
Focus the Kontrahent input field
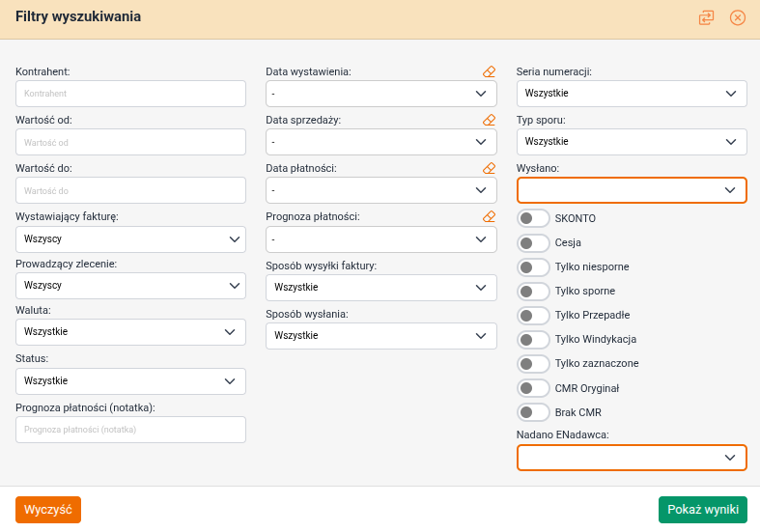point(130,94)
